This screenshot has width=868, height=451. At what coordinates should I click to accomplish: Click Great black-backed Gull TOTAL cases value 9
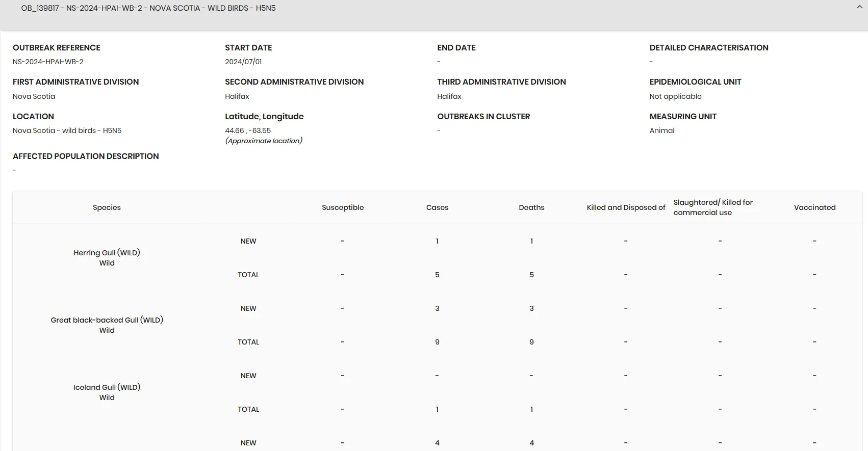pos(437,342)
